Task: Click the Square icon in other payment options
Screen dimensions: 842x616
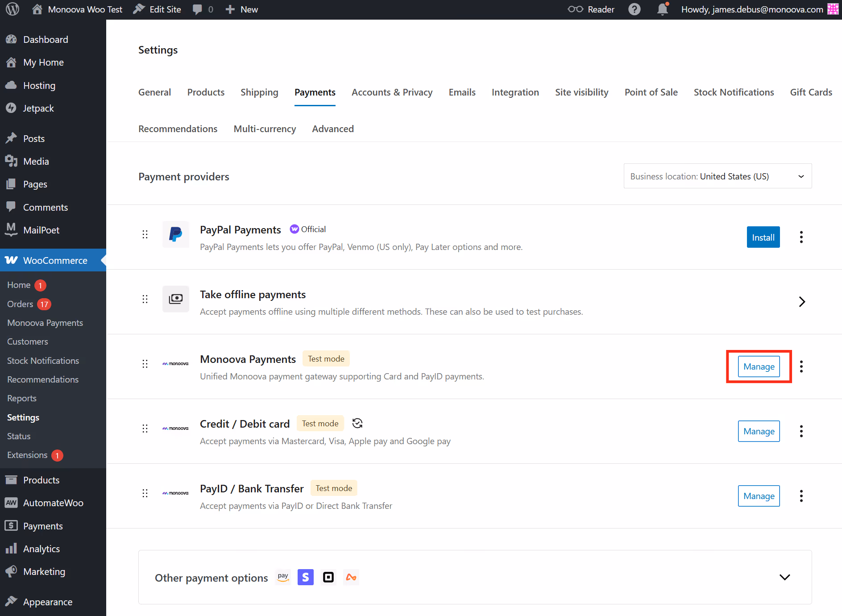Action: 328,577
